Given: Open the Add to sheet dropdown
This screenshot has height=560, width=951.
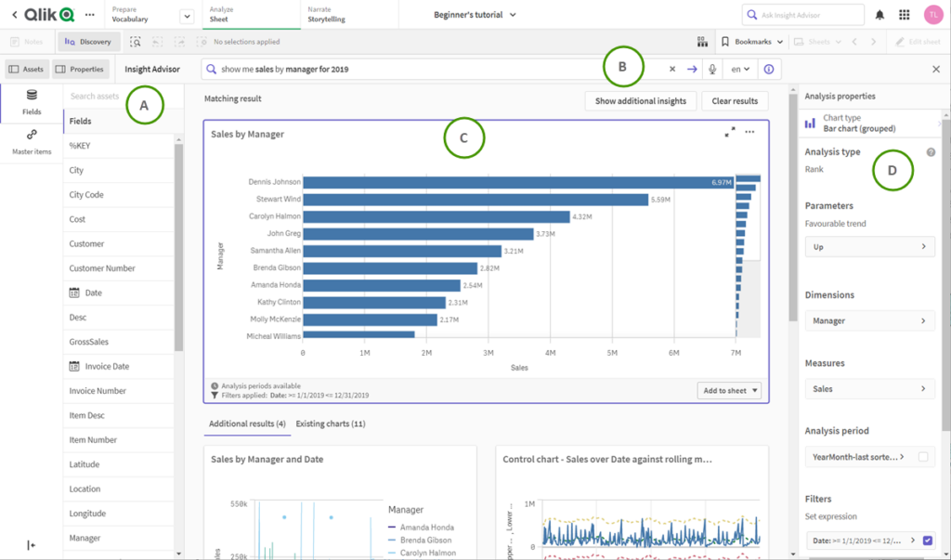Looking at the screenshot, I should pyautogui.click(x=729, y=391).
